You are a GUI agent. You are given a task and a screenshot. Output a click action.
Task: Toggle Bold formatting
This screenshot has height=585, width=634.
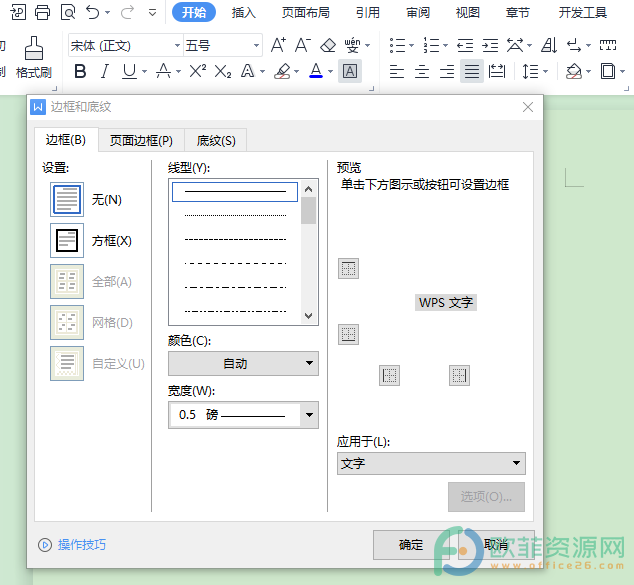pyautogui.click(x=80, y=72)
